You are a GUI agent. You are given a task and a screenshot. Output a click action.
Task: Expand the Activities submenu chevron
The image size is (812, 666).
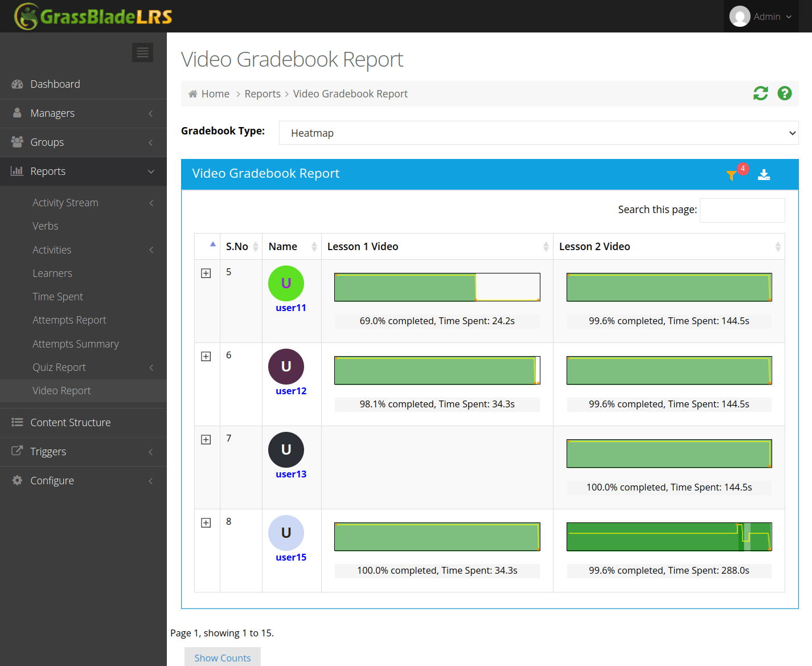point(151,250)
